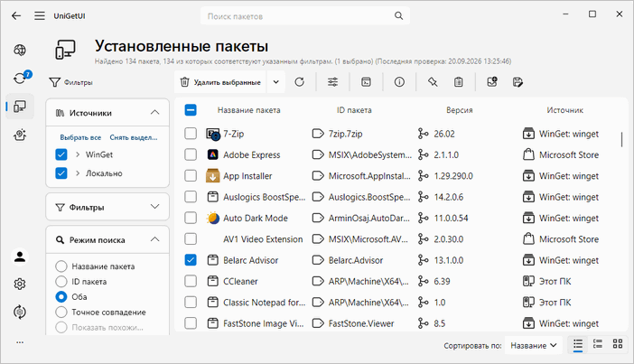Open the three-dot more options
634x364 pixels.
[x=20, y=342]
